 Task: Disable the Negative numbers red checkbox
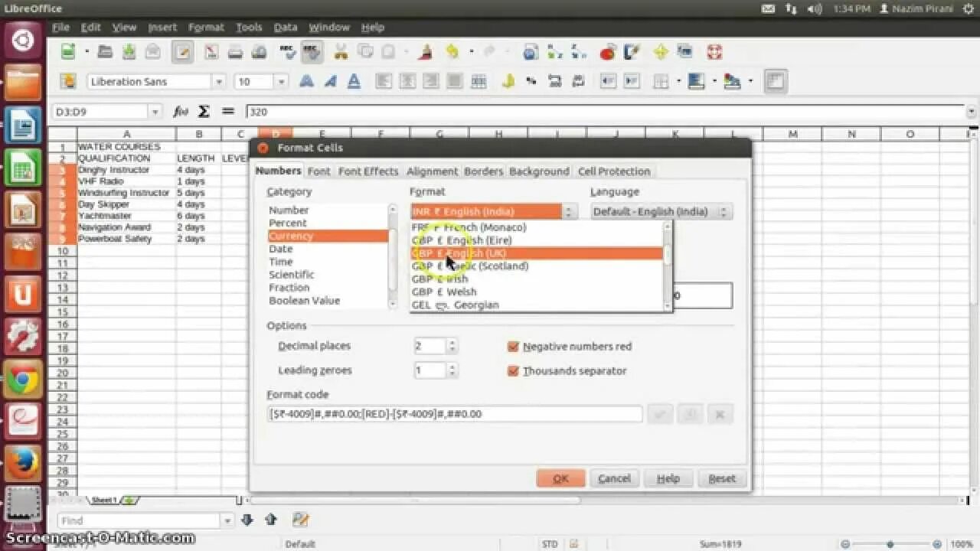point(514,346)
